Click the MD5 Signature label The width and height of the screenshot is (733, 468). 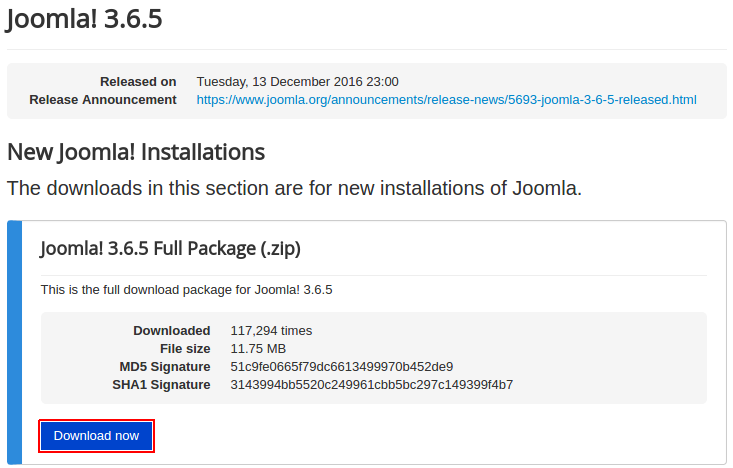[x=165, y=366]
